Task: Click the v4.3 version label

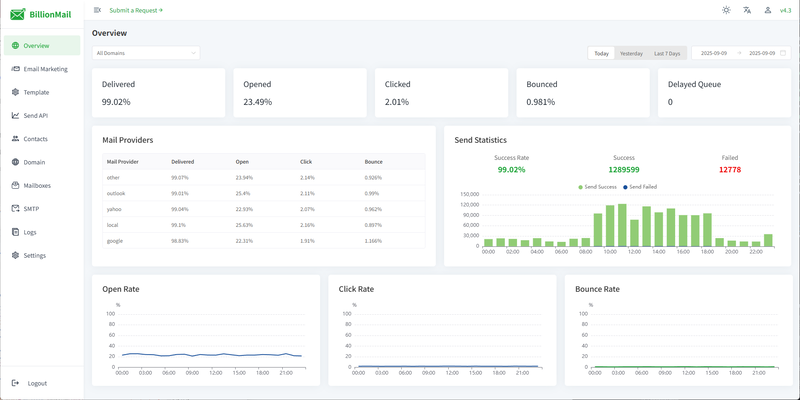Action: [785, 10]
